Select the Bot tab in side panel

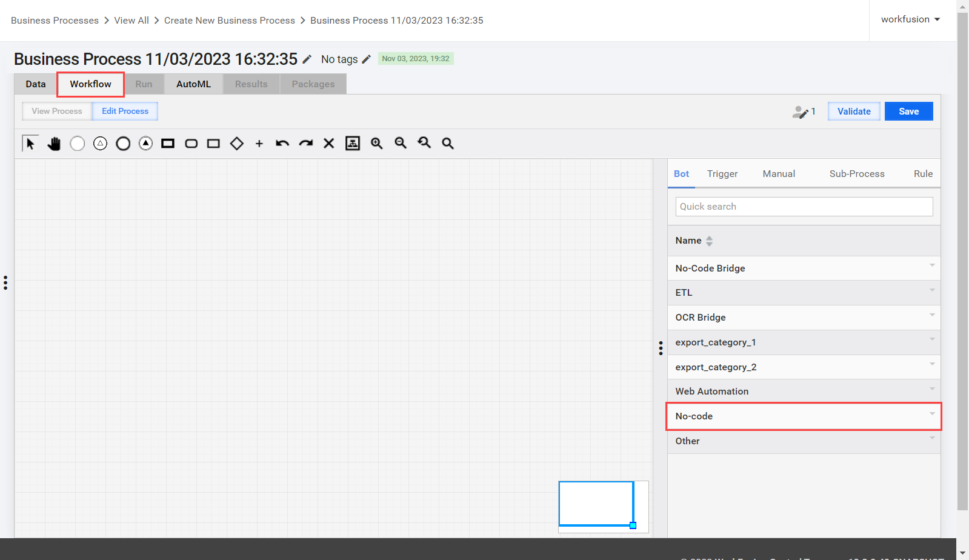(x=681, y=174)
